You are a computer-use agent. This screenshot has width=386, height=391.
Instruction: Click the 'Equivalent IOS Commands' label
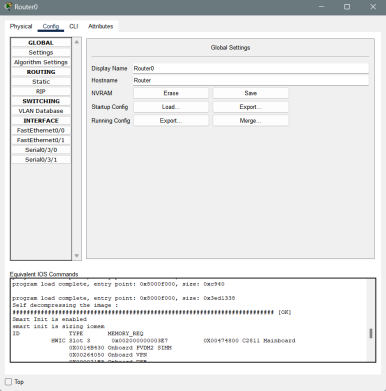(44, 274)
